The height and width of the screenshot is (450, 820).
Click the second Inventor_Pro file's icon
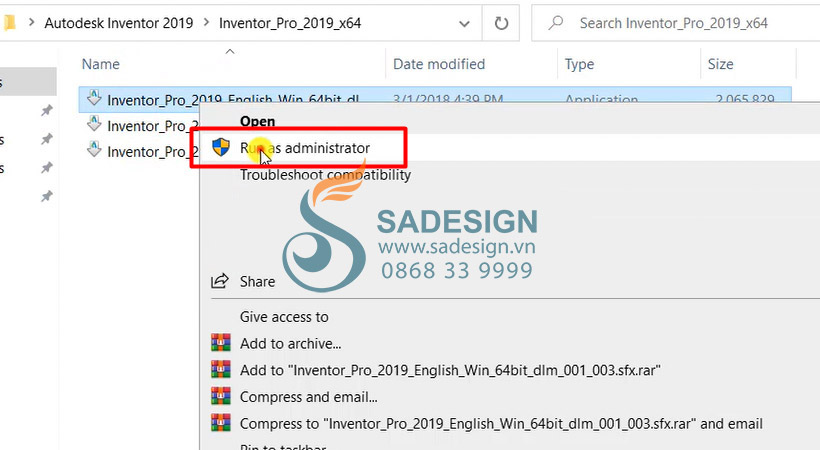point(94,124)
